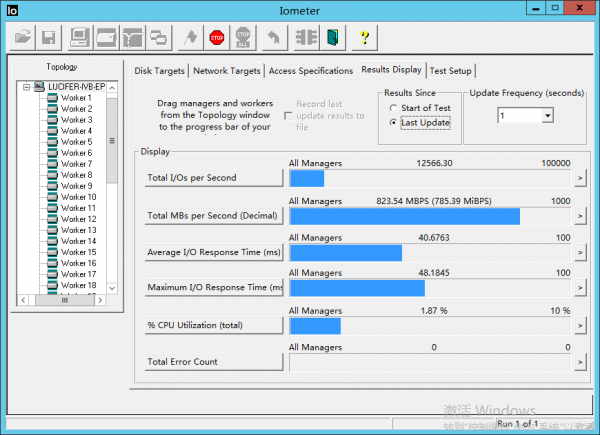
Task: Click the topology horizontal scroll right arrow
Action: tap(100, 300)
